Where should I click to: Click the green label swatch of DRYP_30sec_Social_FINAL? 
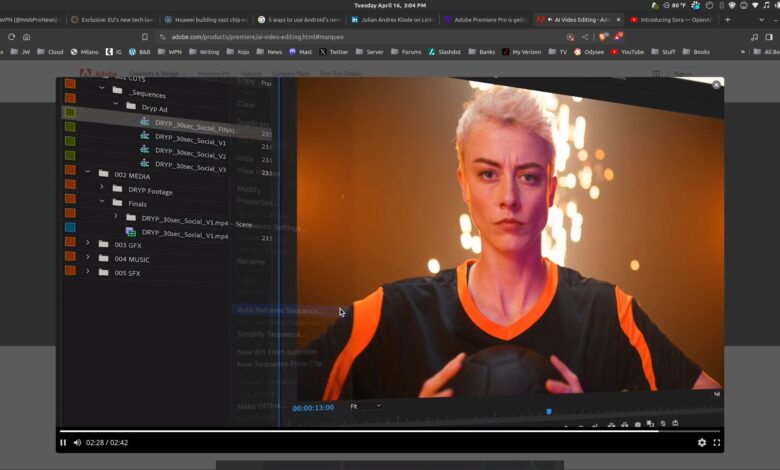70,112
